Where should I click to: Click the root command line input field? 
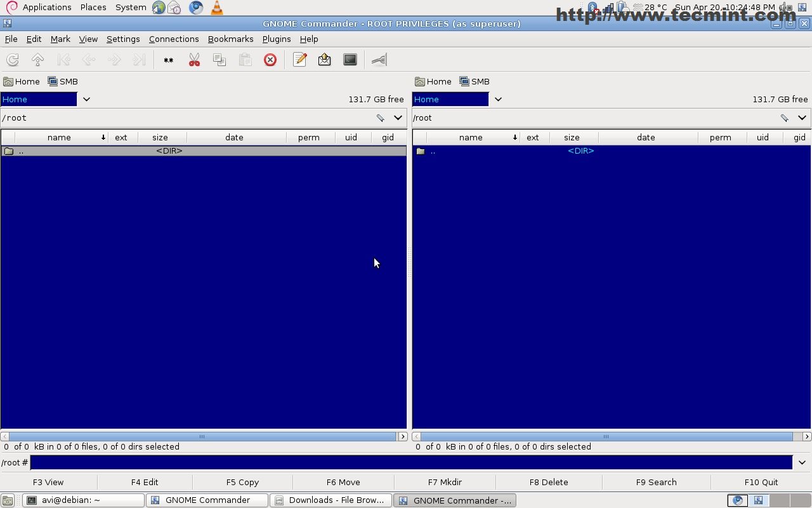(411, 462)
